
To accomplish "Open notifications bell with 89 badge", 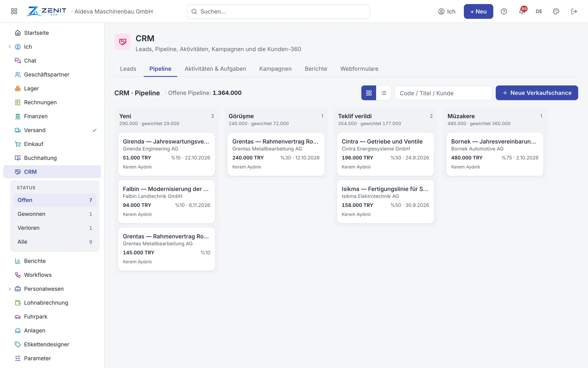I will [x=522, y=11].
